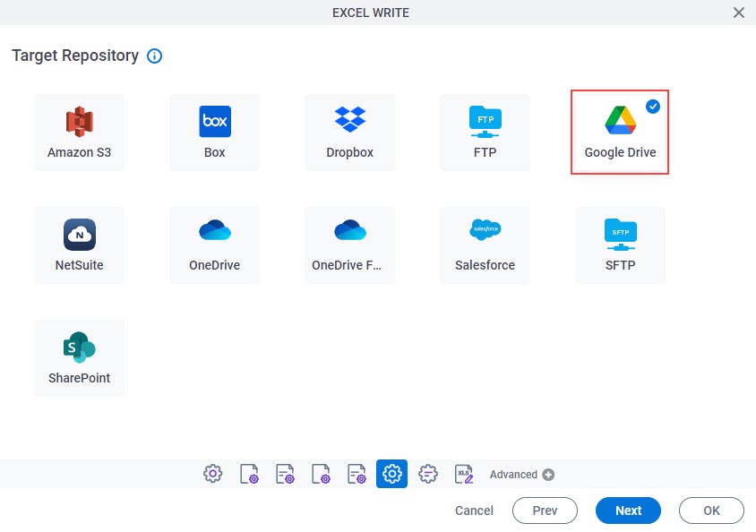Open the fifth step lined-document gear icon
The height and width of the screenshot is (532, 756).
(x=357, y=474)
